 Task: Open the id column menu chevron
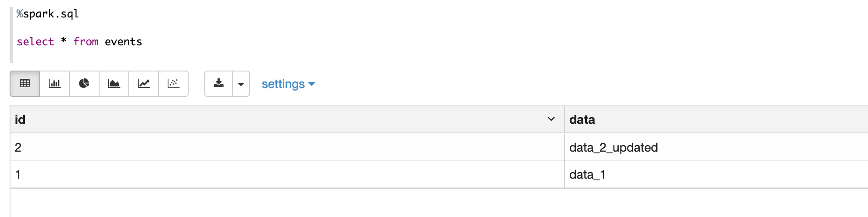551,119
